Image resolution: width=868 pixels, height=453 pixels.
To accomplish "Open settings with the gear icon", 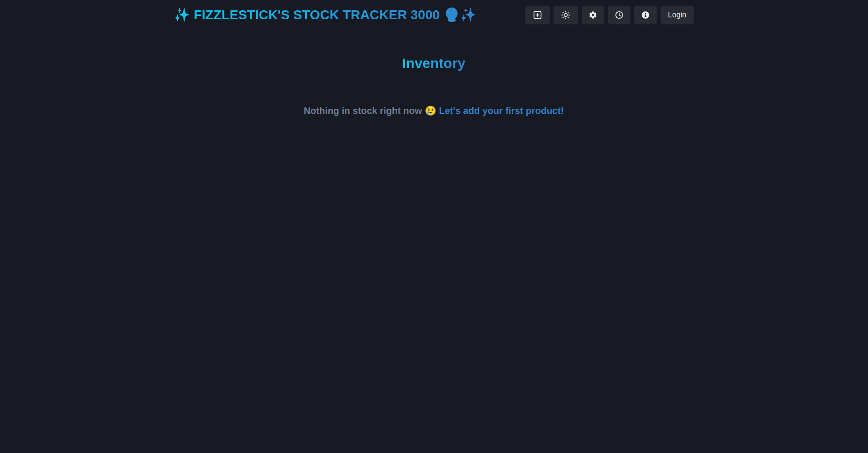I will tap(592, 15).
